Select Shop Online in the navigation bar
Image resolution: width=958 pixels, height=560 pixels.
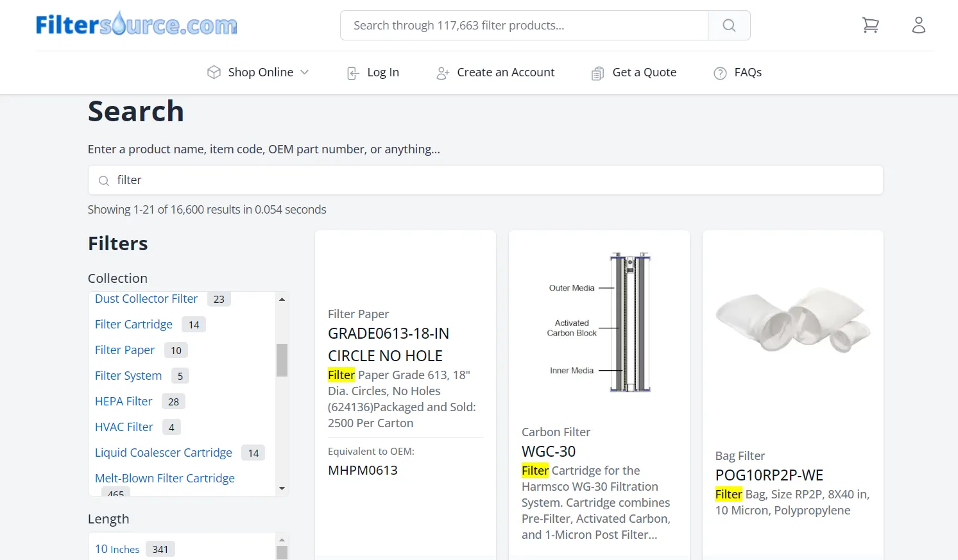point(259,72)
